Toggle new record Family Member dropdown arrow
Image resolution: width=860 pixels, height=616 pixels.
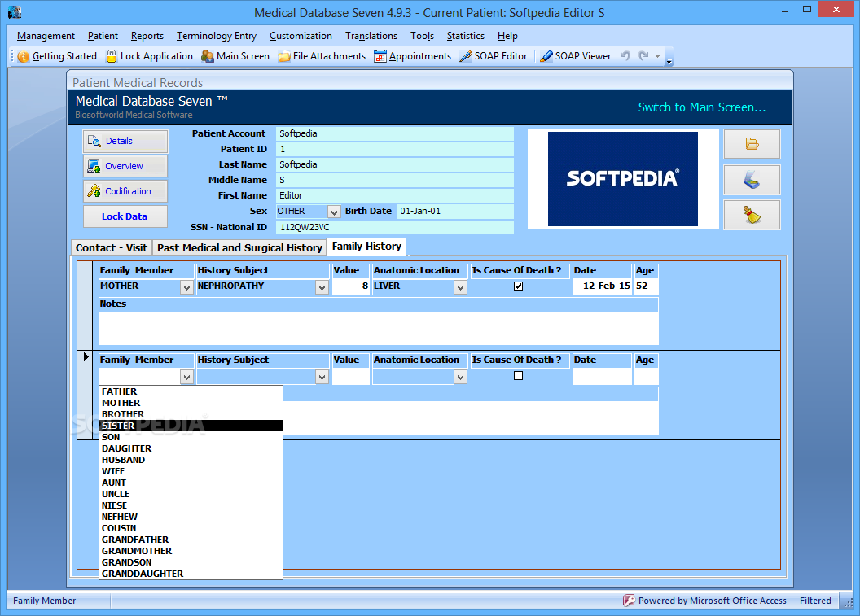(x=186, y=377)
